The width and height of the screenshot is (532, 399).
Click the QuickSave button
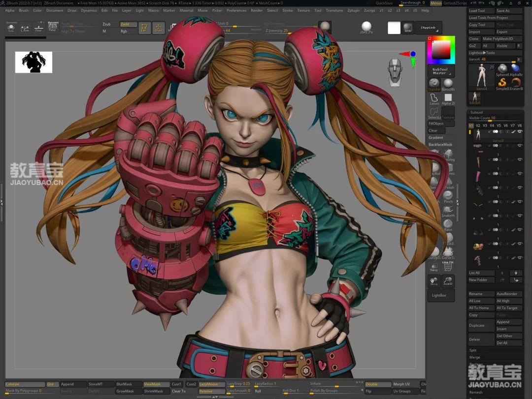[x=384, y=3]
